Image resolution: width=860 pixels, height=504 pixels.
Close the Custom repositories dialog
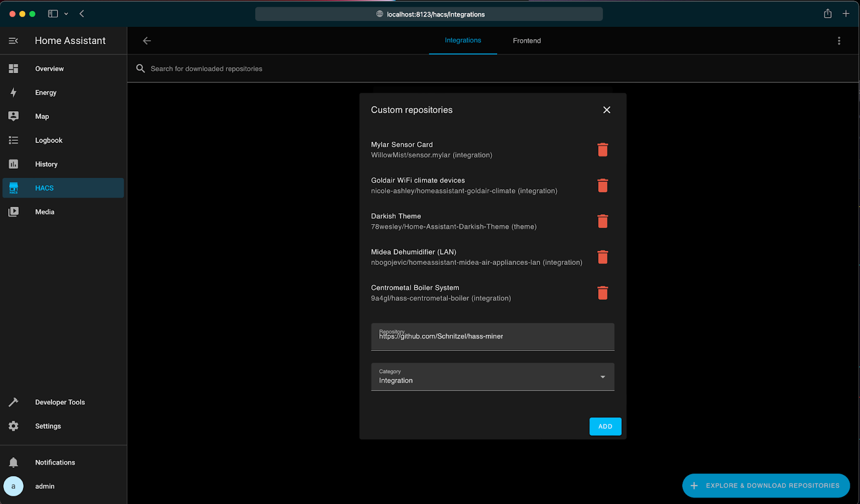coord(606,110)
